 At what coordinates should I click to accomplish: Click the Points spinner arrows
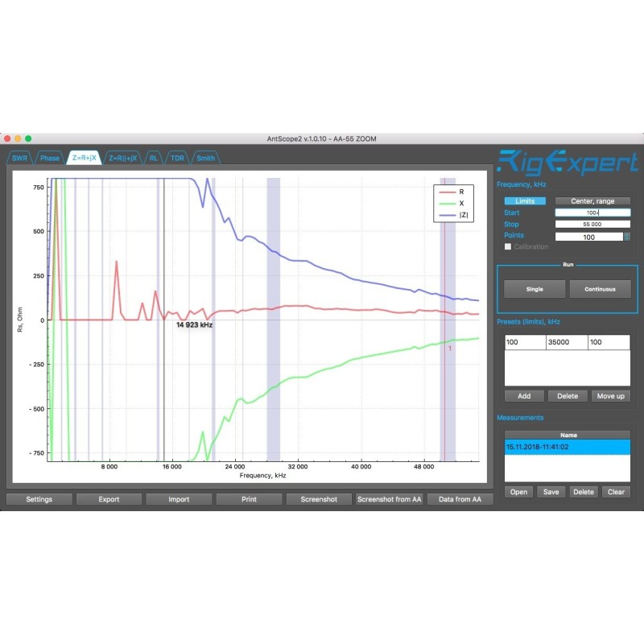point(627,237)
